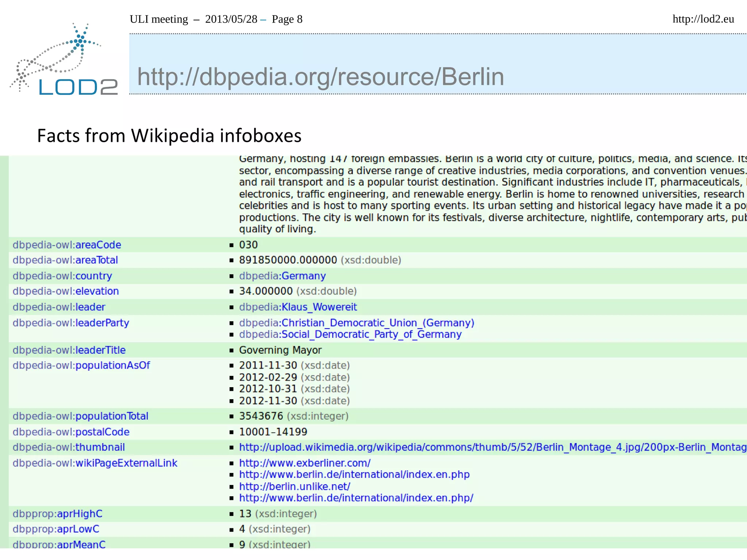Open the dbpedia-owl:postalCode property link

pyautogui.click(x=71, y=432)
